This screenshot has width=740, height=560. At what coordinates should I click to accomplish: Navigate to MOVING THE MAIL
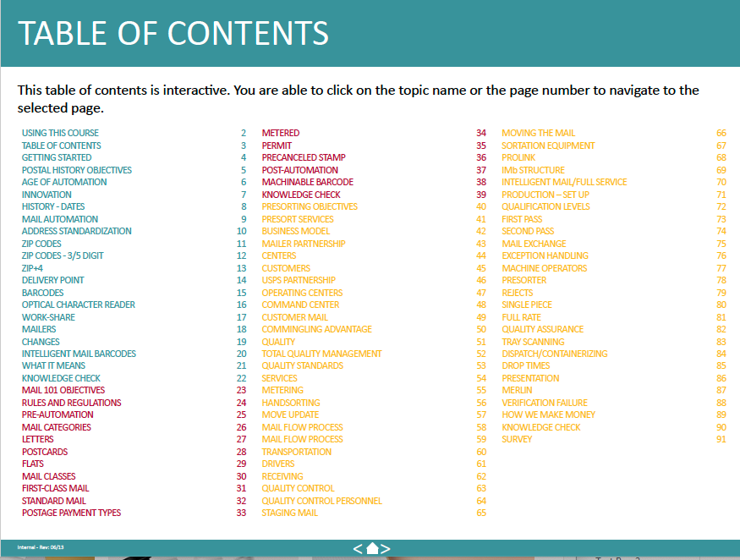[x=538, y=133]
